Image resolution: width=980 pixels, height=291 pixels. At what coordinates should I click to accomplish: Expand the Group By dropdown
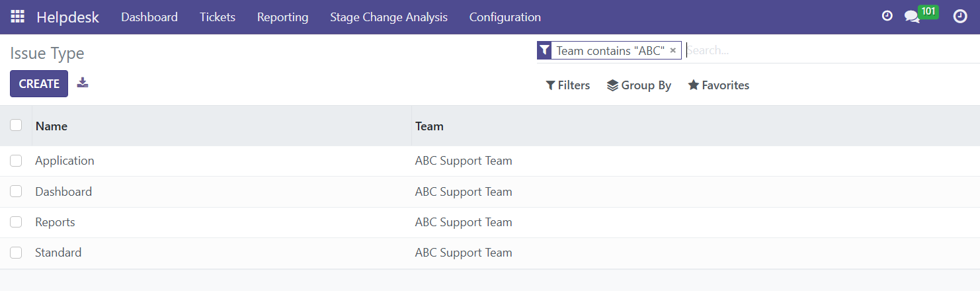[x=639, y=85]
